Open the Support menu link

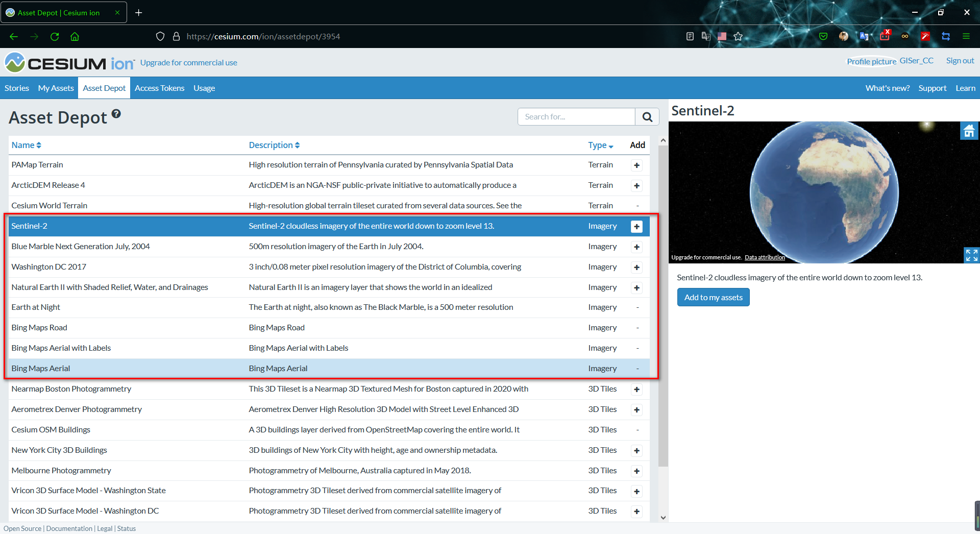(933, 88)
